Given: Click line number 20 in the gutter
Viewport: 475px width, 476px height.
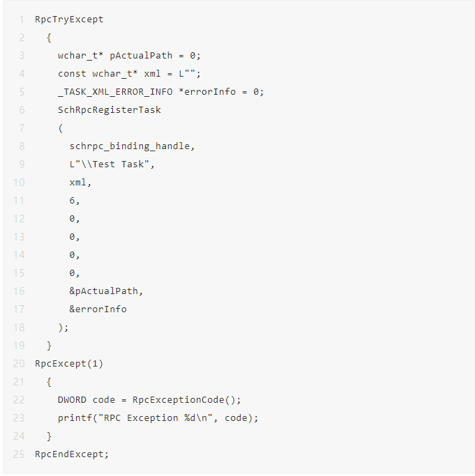Looking at the screenshot, I should click(19, 363).
